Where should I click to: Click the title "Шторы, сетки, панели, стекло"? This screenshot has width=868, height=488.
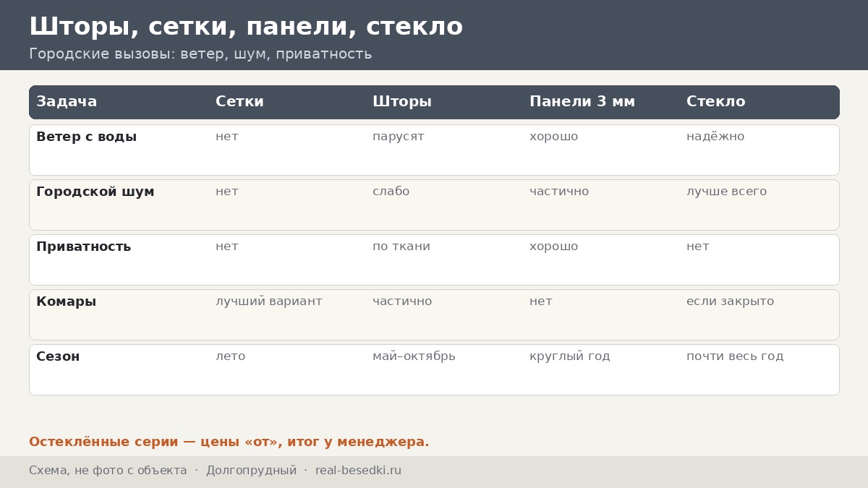(x=246, y=27)
